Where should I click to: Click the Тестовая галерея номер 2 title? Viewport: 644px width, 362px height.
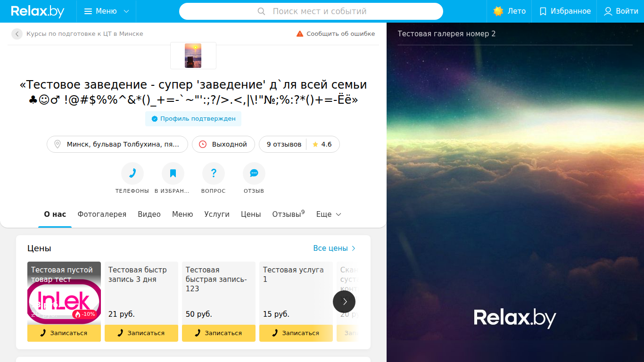pos(446,34)
